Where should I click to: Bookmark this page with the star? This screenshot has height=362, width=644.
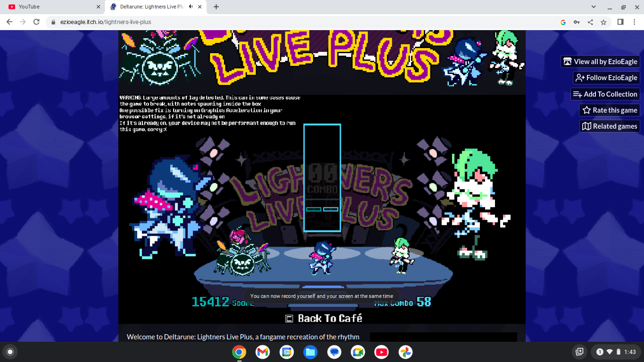tap(603, 22)
